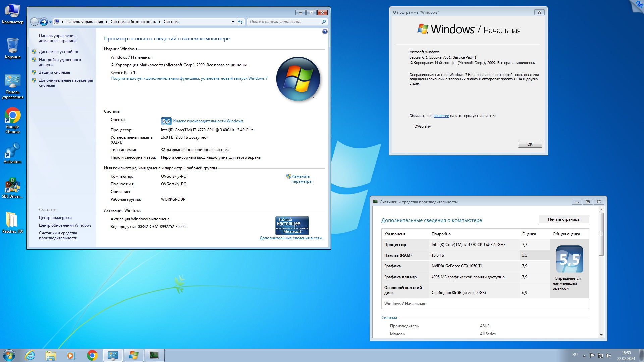Open Дополнительные параметры системы link
Viewport: 644px width, 362px height.
[66, 83]
